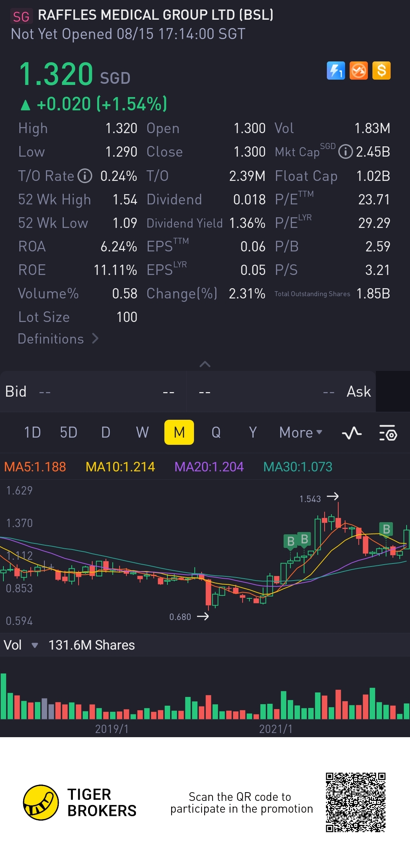Collapse the quote details panel chevron
This screenshot has width=410, height=868.
pyautogui.click(x=205, y=364)
